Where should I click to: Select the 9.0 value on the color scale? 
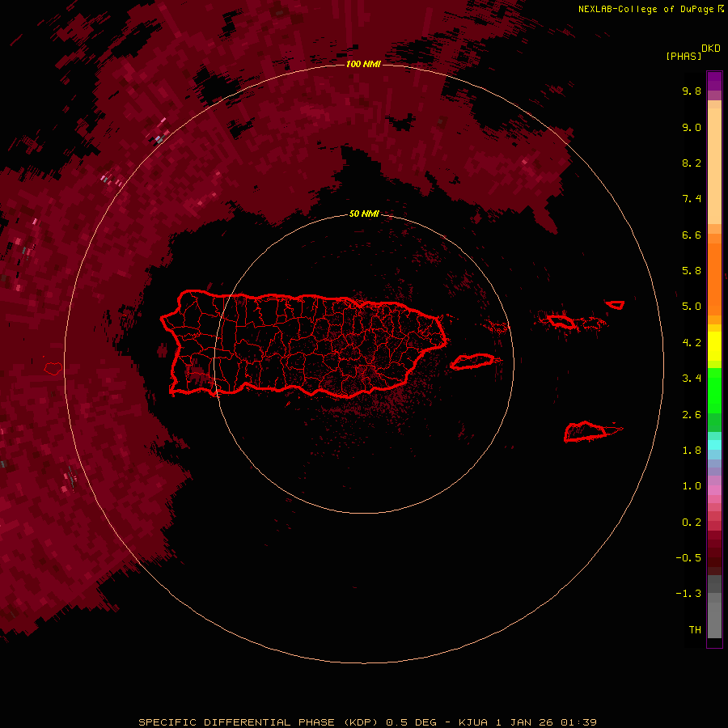coord(692,127)
